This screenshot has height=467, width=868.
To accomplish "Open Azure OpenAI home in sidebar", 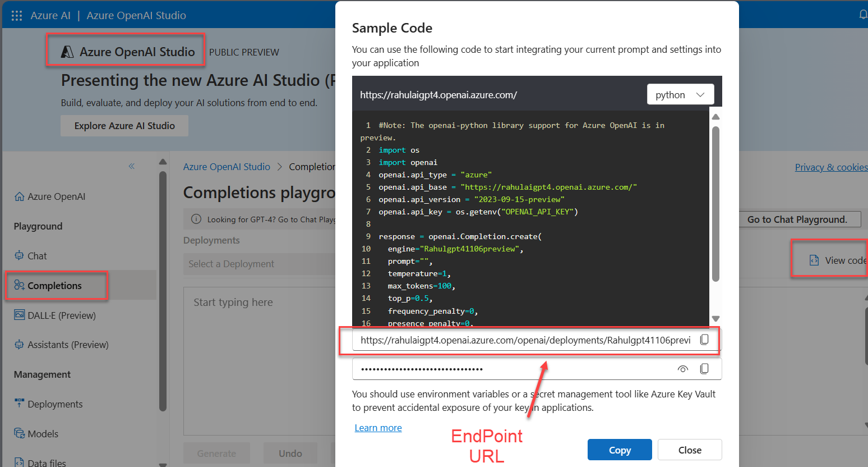I will (50, 196).
